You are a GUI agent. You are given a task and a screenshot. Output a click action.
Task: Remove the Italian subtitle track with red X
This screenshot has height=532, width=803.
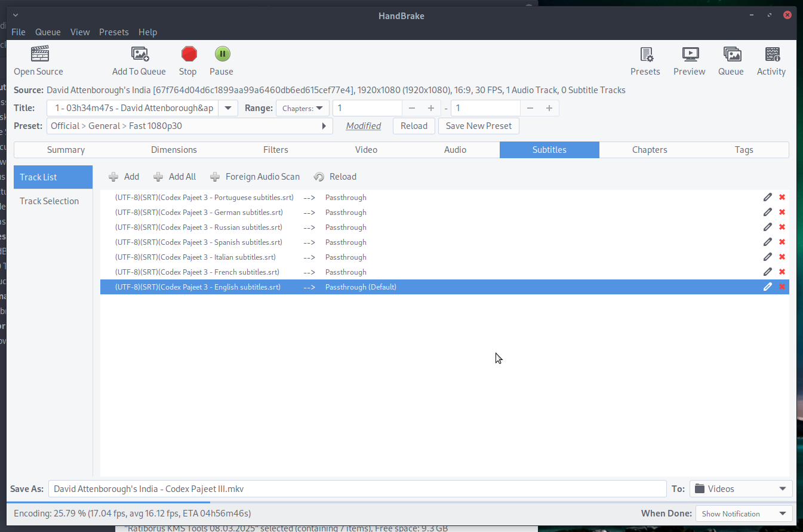(782, 257)
